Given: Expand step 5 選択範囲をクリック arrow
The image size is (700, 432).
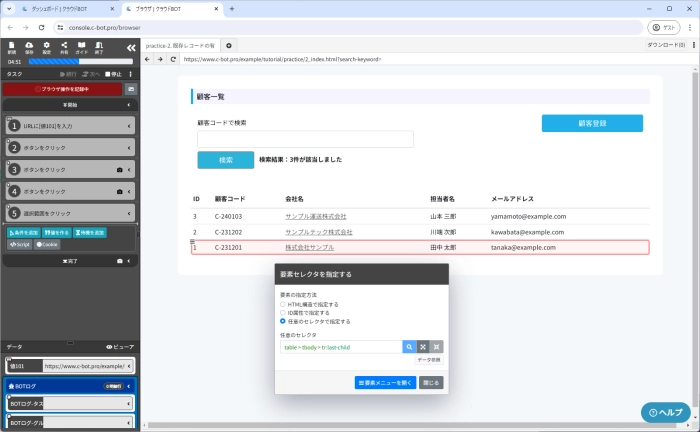Looking at the screenshot, I should tap(131, 213).
